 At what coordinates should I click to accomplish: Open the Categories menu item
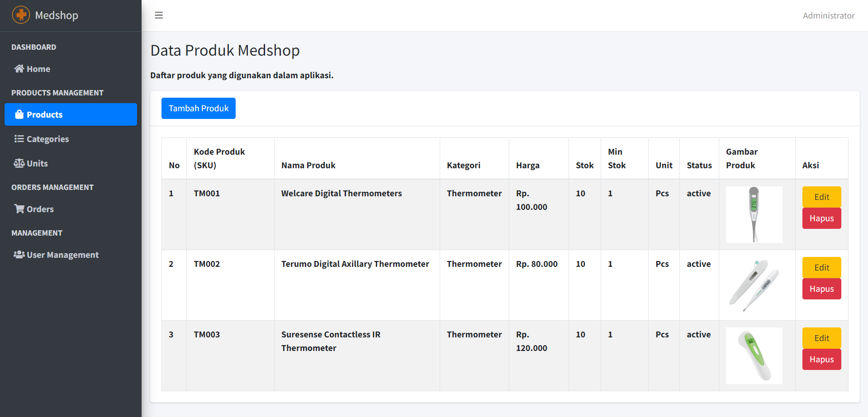47,139
